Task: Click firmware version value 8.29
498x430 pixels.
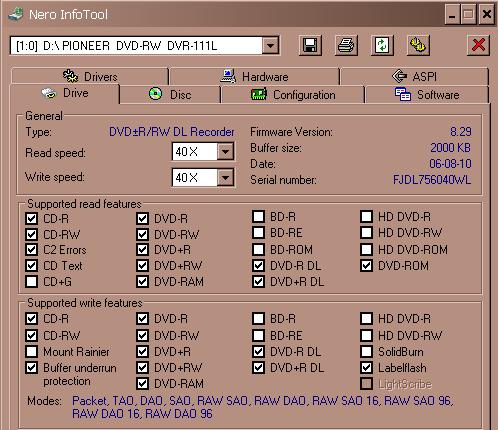Action: [461, 132]
